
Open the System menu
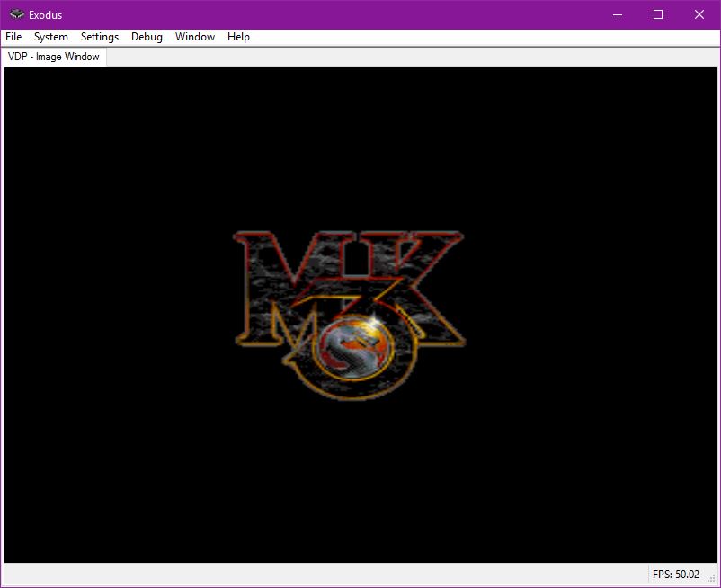pos(51,37)
